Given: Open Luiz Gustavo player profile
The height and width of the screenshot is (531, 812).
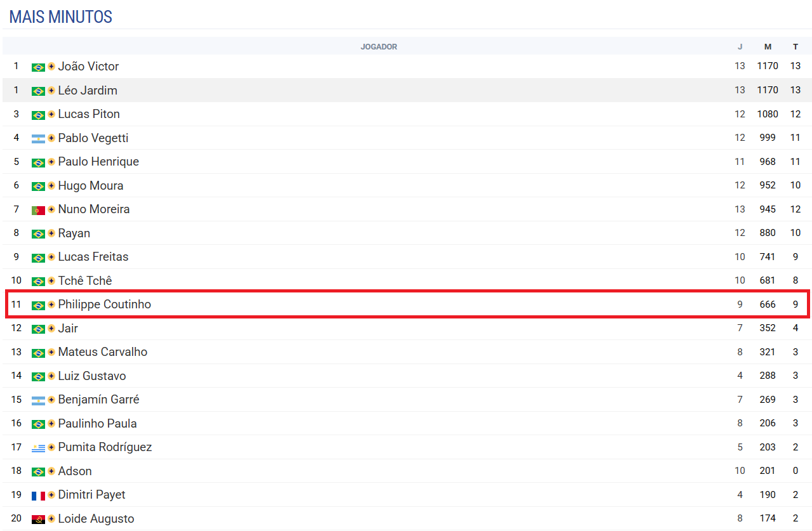Looking at the screenshot, I should [x=92, y=376].
